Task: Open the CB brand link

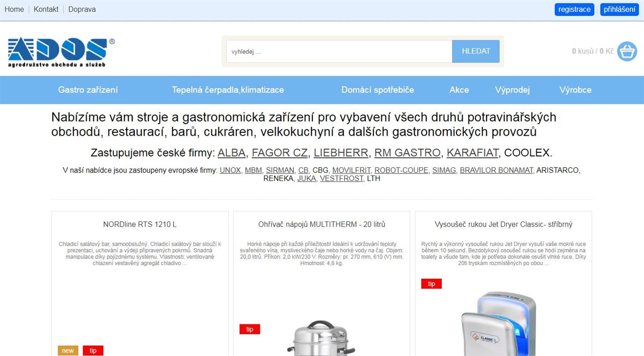Action: [303, 170]
